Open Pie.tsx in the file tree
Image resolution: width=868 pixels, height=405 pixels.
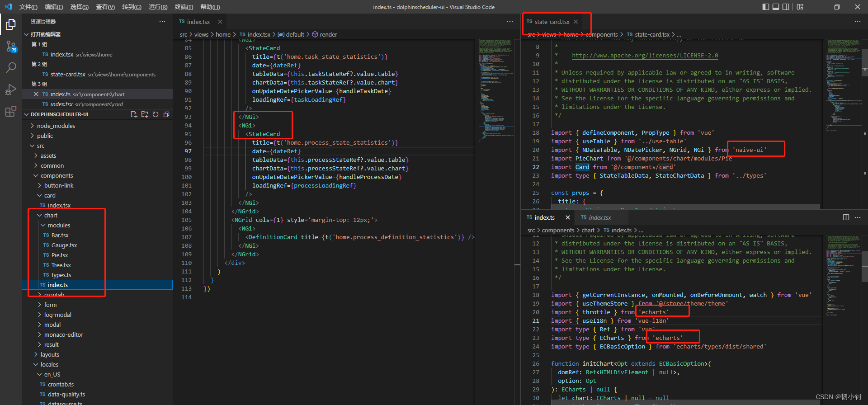[60, 255]
